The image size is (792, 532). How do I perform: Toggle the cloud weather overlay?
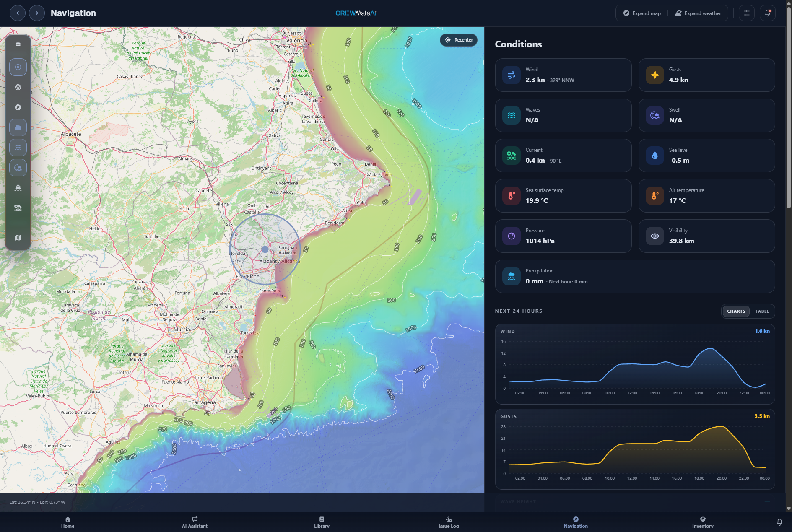pos(18,127)
